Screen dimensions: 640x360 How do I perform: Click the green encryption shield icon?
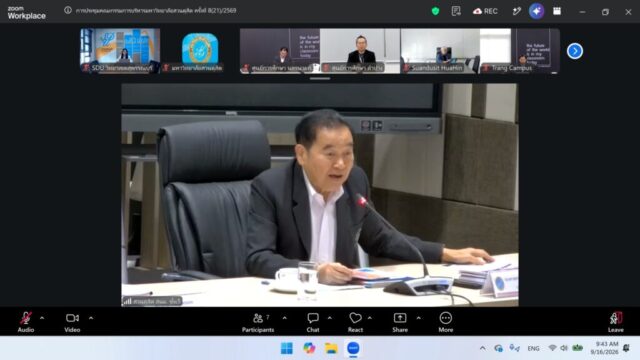click(x=435, y=11)
